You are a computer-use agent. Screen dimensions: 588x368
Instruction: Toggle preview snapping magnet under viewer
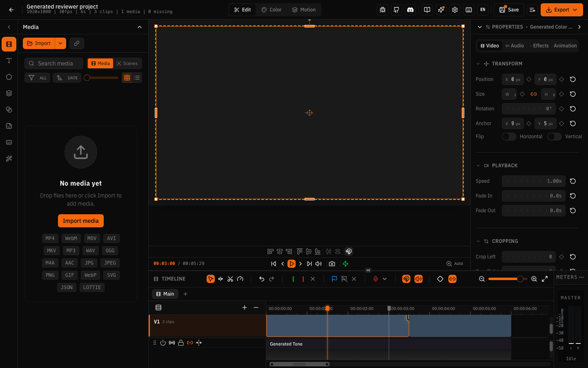(x=349, y=251)
